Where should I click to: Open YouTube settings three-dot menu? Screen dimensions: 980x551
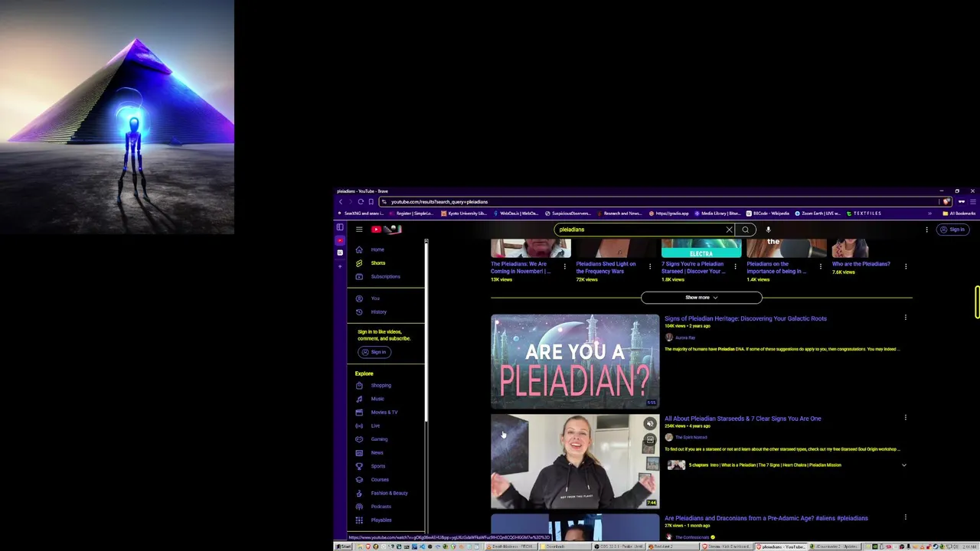click(x=926, y=230)
